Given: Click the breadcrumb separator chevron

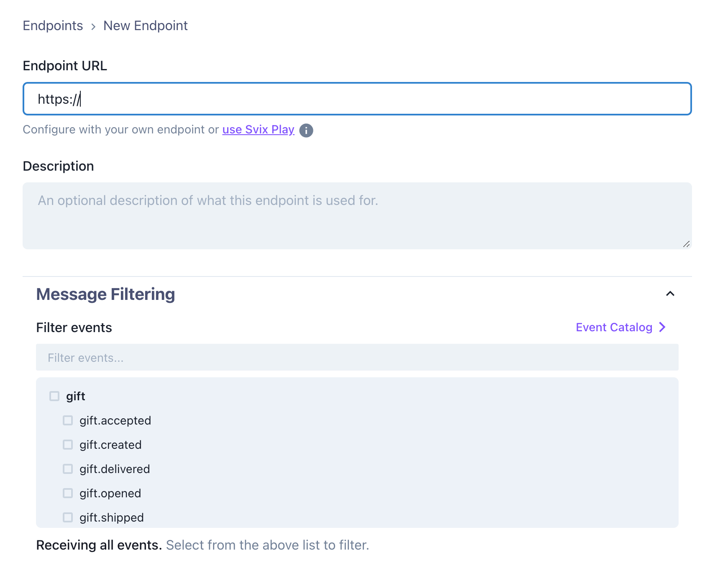Looking at the screenshot, I should click(x=93, y=27).
